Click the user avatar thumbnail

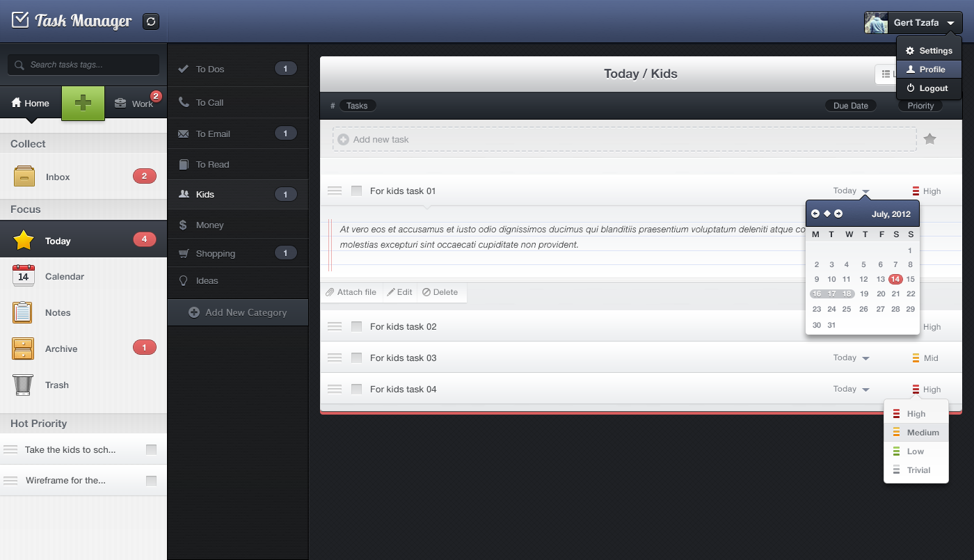click(x=876, y=22)
